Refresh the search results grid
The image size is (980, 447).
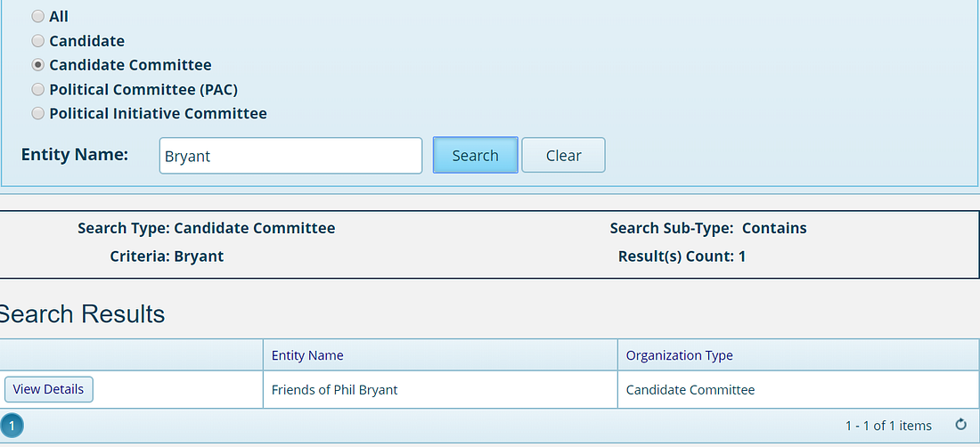[961, 425]
